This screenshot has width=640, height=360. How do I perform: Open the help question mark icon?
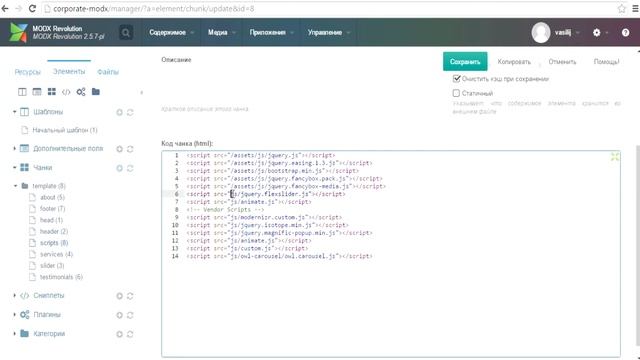click(625, 33)
